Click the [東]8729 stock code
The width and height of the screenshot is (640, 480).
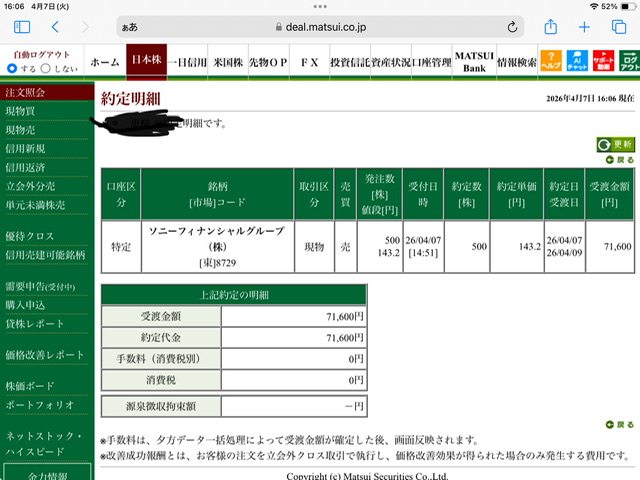click(218, 263)
